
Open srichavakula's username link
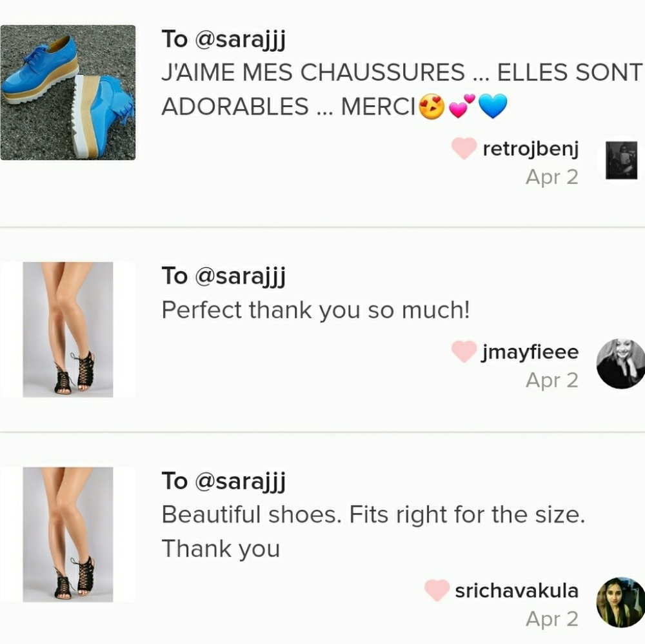pos(517,590)
